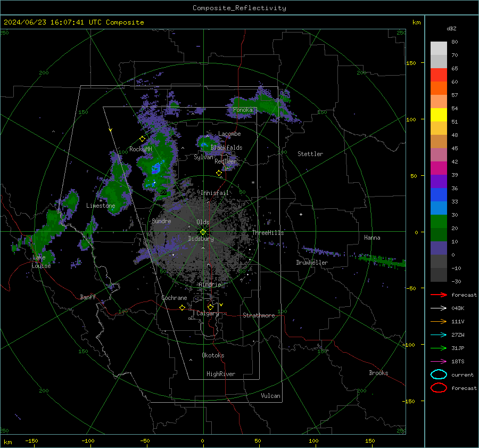This screenshot has height=448, width=479.
Task: Click the yellow diamond marker above Calgary
Action: [x=210, y=307]
